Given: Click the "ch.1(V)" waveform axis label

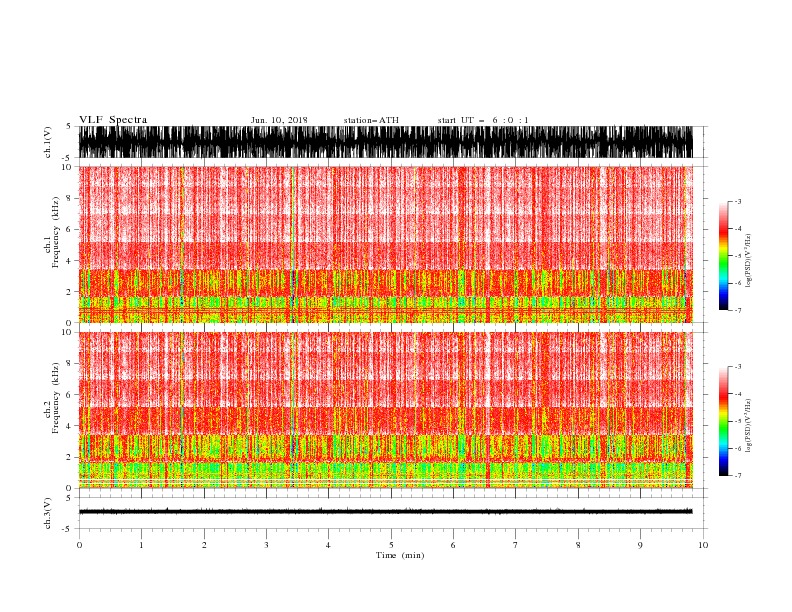Looking at the screenshot, I should point(48,142).
